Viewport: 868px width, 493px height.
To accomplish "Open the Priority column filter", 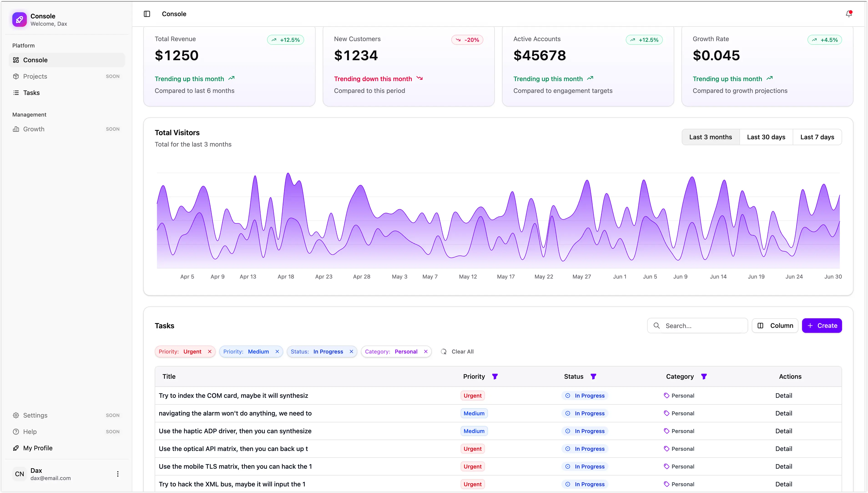I will coord(495,376).
